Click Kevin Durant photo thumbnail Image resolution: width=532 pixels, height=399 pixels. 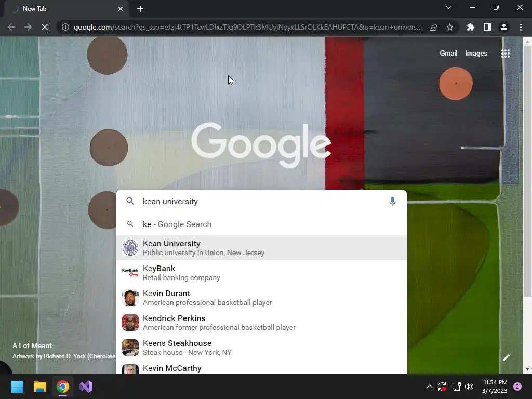(x=130, y=298)
